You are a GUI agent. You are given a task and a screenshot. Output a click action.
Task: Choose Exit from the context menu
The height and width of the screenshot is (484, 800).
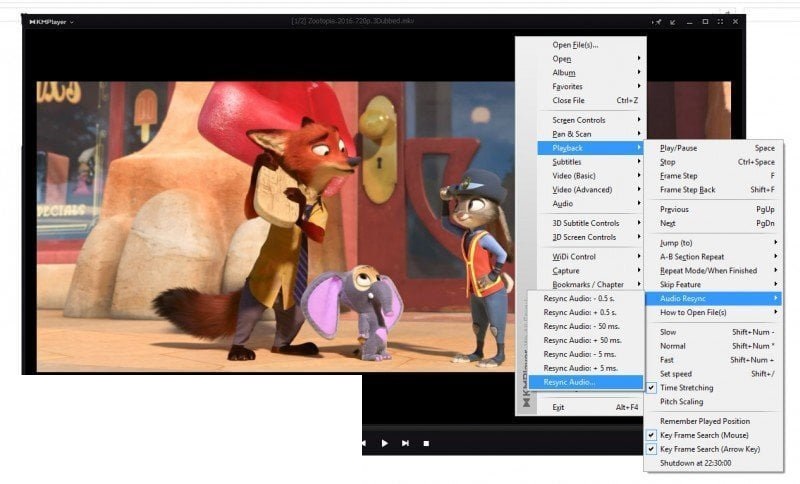(591, 407)
